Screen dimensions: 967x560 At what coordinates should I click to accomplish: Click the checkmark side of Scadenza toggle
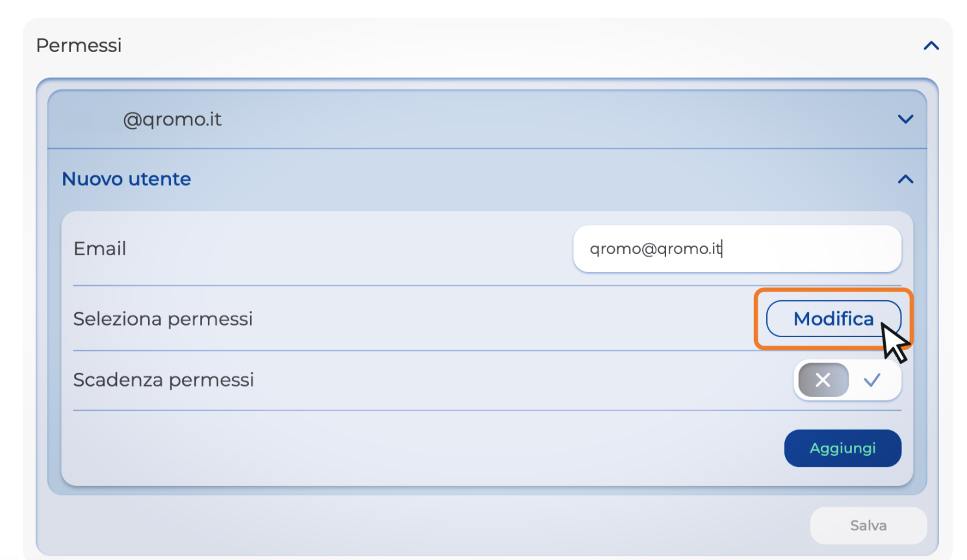[x=872, y=380]
